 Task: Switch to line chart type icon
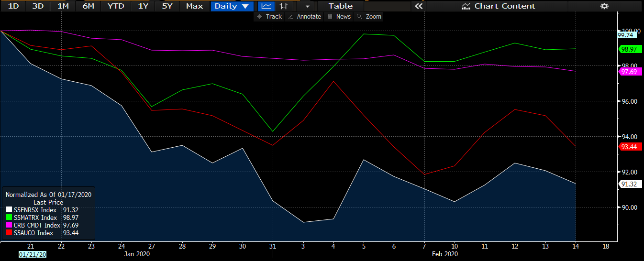[267, 6]
